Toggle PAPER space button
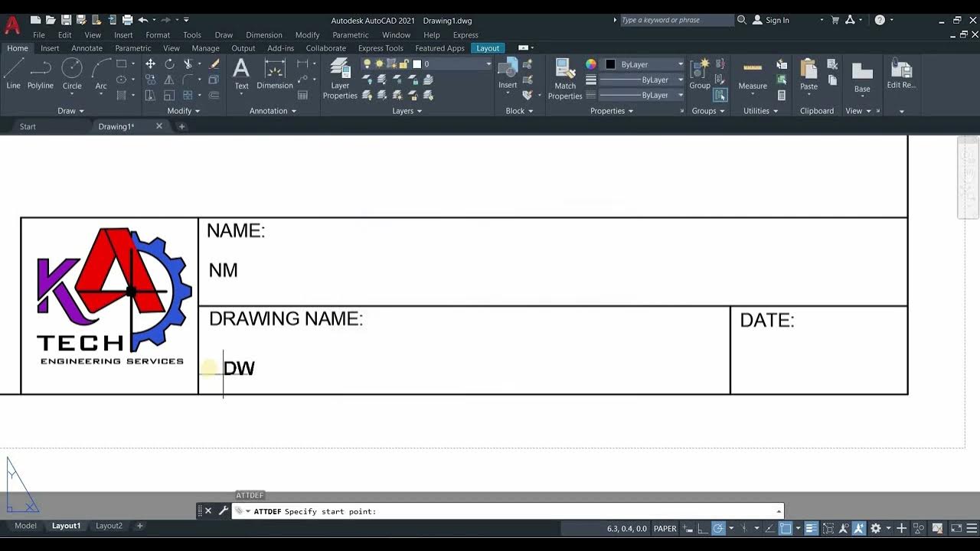 point(665,528)
